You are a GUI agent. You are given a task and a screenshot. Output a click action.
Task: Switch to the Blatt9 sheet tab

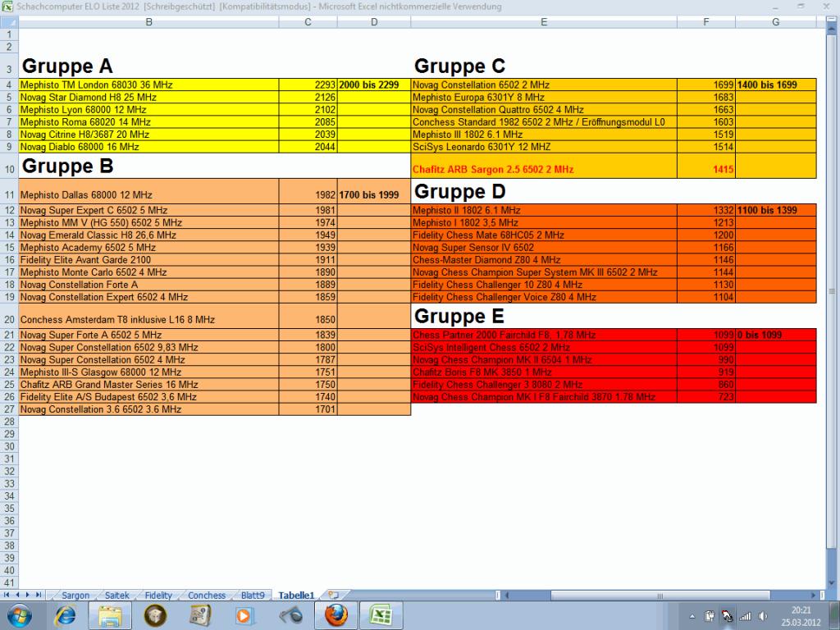(253, 596)
